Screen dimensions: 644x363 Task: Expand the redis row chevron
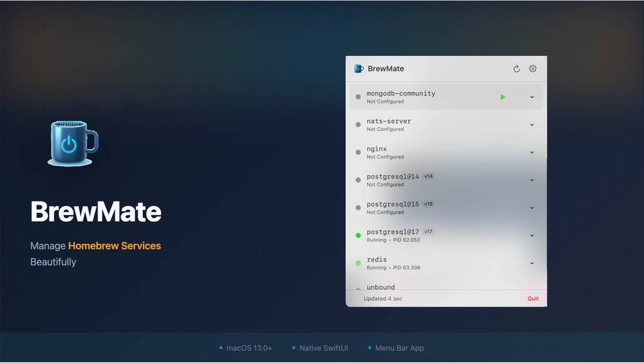click(x=532, y=263)
